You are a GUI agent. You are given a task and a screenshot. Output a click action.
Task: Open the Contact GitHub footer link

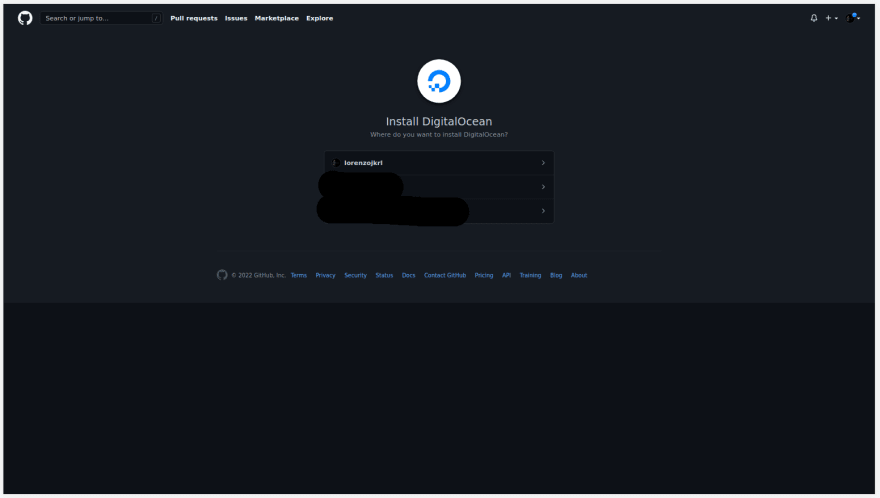(x=445, y=276)
